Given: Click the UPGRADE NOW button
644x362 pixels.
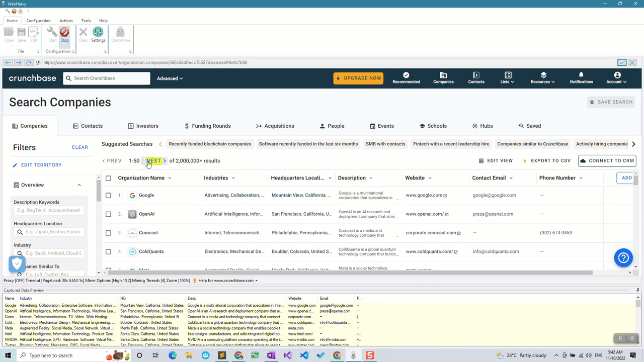Looking at the screenshot, I should point(358,78).
